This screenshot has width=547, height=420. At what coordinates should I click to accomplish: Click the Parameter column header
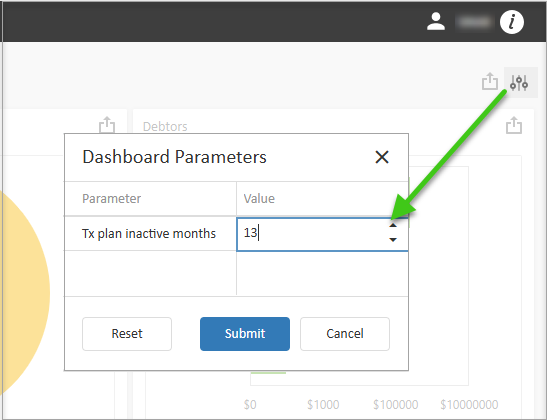[112, 198]
